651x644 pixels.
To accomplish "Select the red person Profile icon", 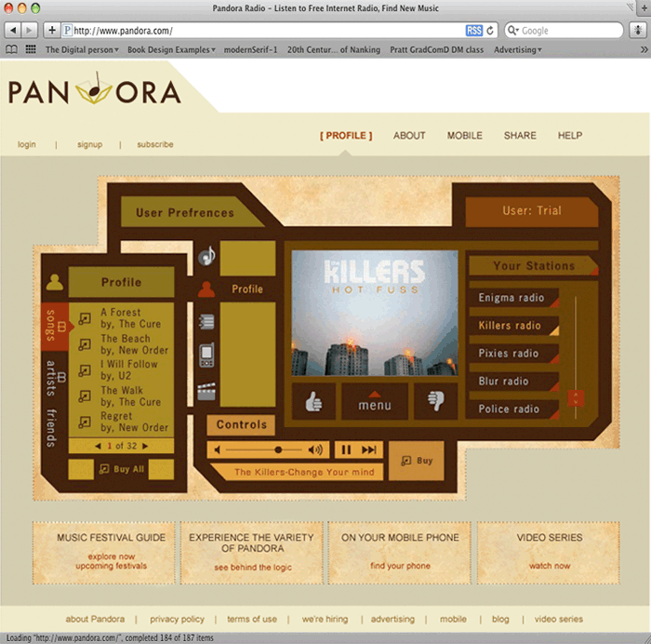I will click(206, 289).
